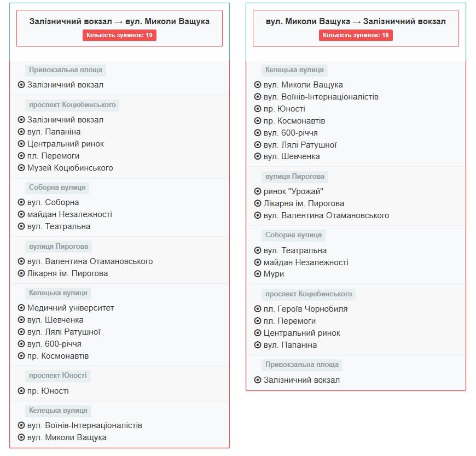Click stop icon next to пл. Героїв Чорнобиля
The width and height of the screenshot is (476, 456).
(258, 309)
